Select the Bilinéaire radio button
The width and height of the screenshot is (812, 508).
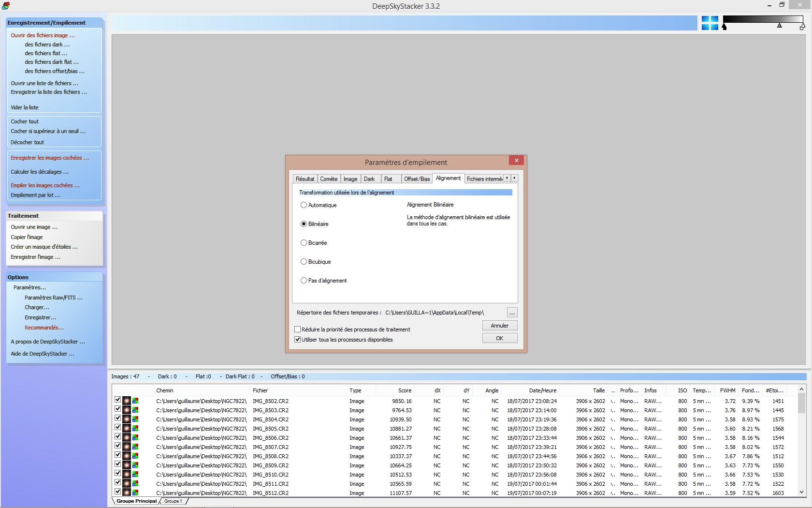pos(304,224)
